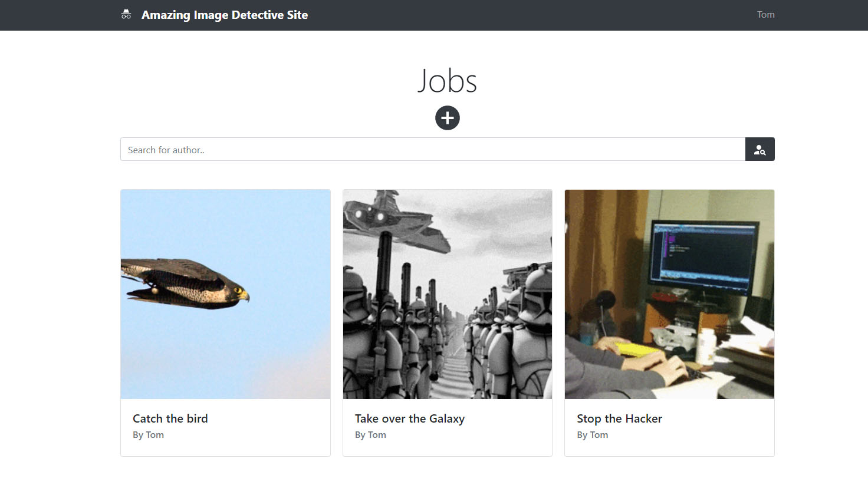This screenshot has height=488, width=868.
Task: Focus the Search for author field
Action: 433,149
